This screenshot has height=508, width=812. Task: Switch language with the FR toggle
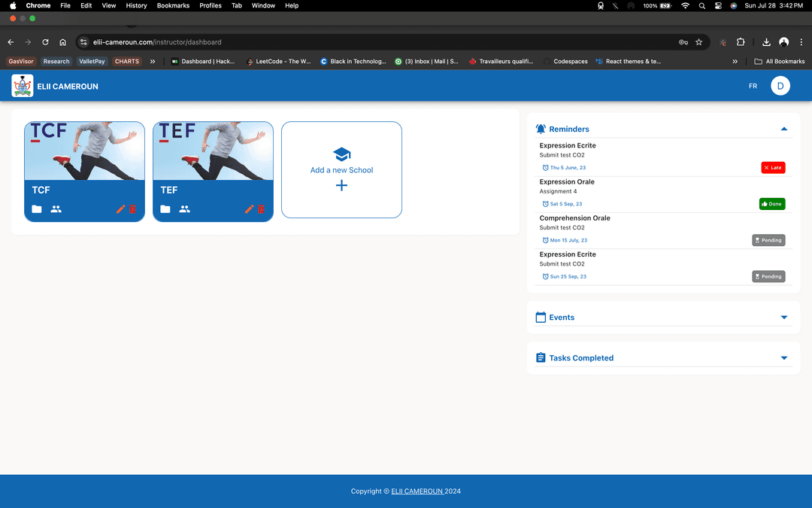click(x=753, y=87)
